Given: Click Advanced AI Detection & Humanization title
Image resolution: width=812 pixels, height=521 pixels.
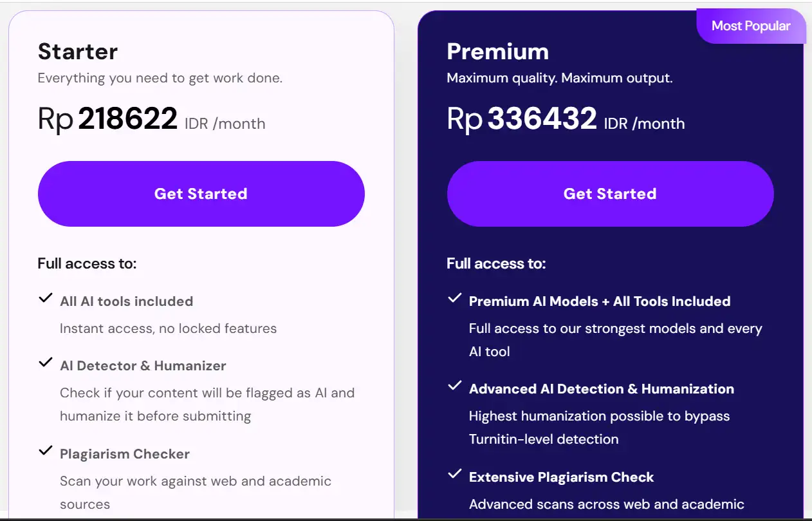Looking at the screenshot, I should click(601, 389).
